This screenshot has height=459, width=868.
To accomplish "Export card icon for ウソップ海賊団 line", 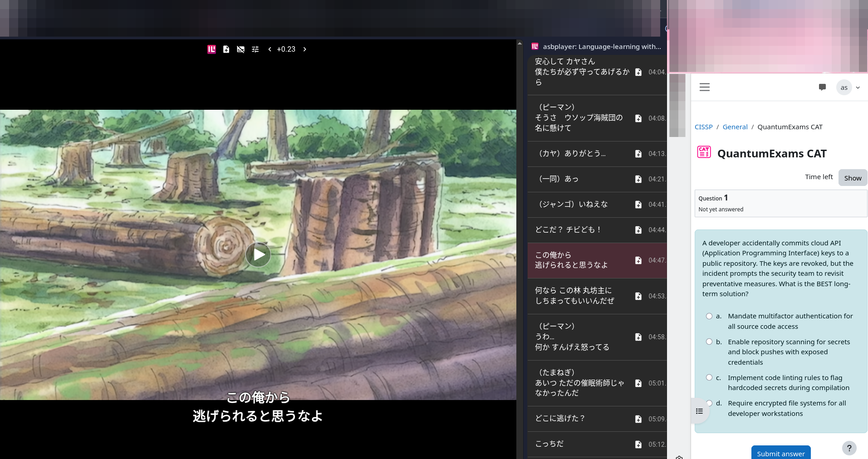I will pos(638,118).
